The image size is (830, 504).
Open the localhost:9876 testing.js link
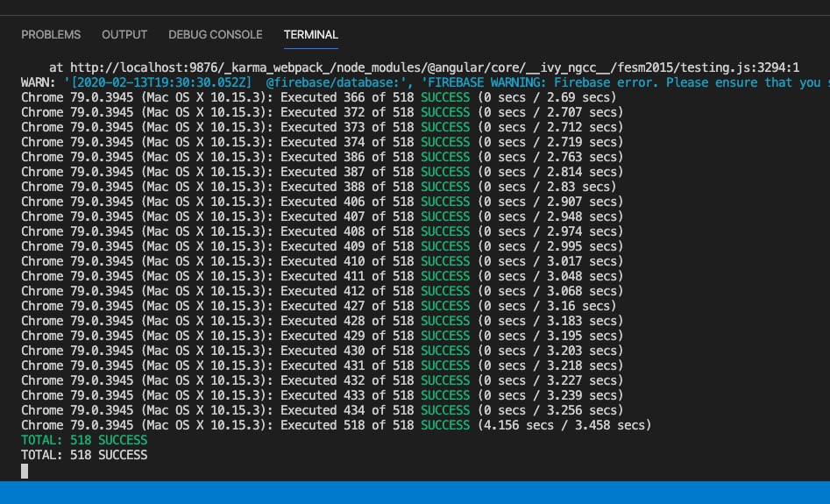pos(435,67)
